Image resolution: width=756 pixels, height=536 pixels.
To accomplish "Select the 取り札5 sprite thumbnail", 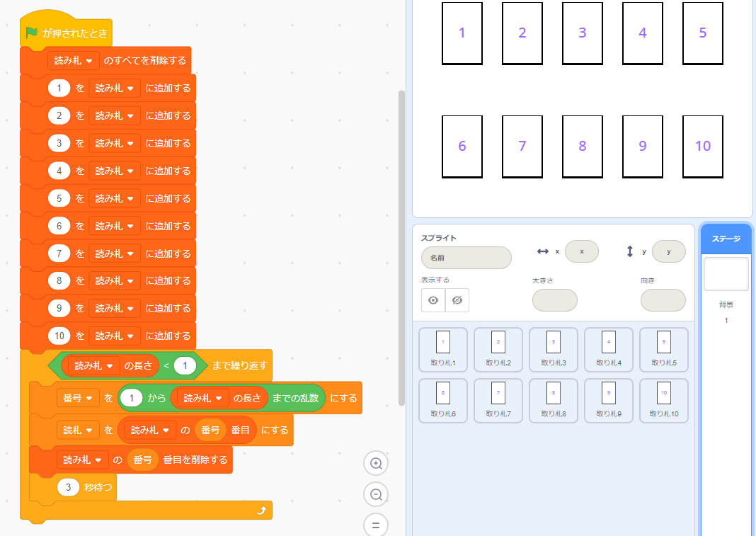I will coord(664,348).
